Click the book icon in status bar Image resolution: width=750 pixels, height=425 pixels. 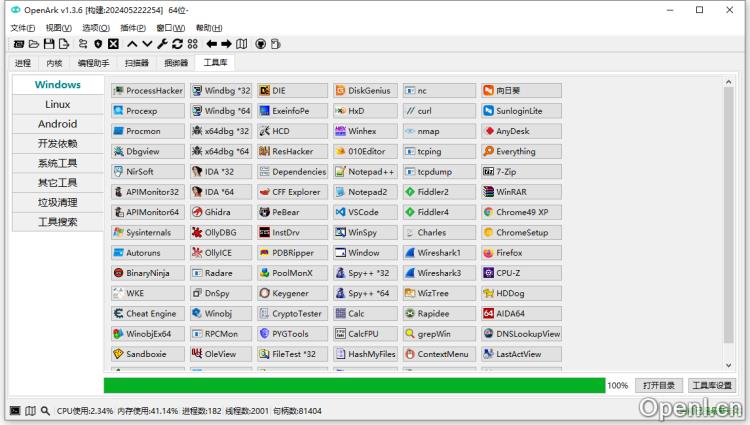click(30, 411)
